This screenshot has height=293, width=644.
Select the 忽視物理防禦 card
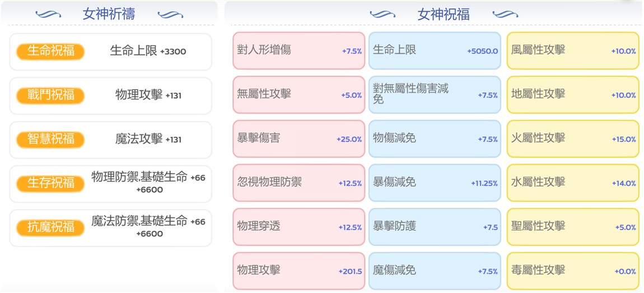point(298,183)
